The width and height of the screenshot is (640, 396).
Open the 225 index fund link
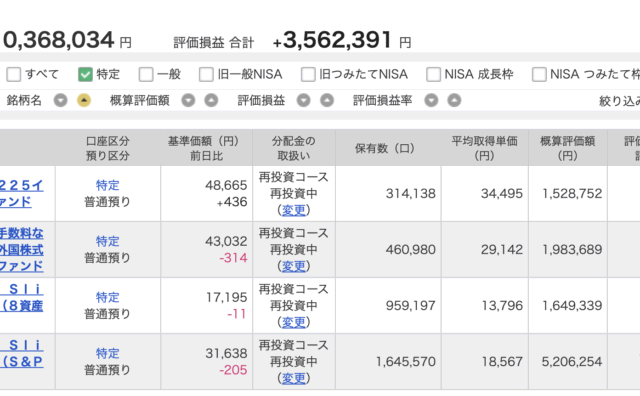(x=21, y=194)
